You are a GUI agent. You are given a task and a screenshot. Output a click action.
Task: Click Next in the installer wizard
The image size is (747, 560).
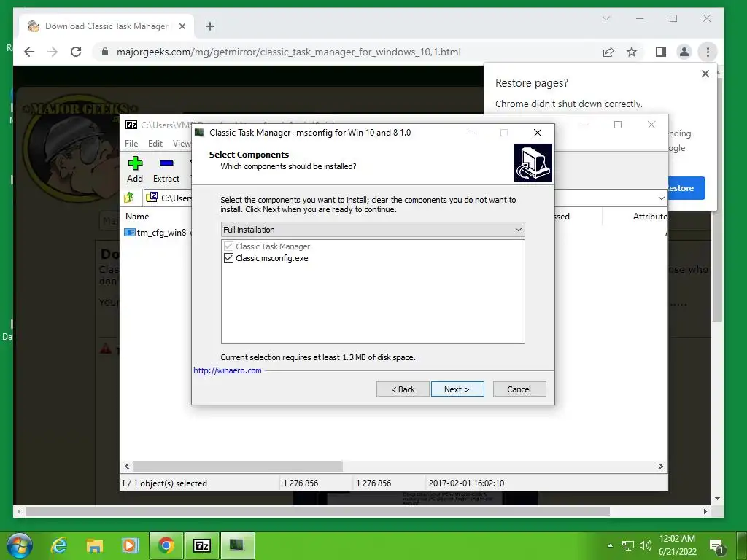pos(457,389)
